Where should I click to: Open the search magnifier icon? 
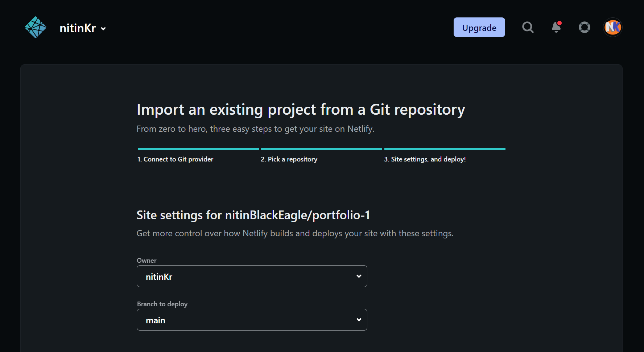tap(528, 27)
